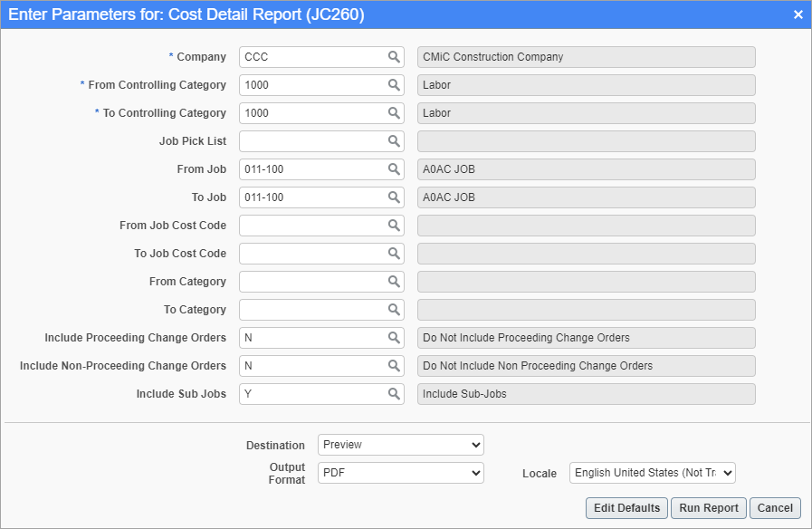The image size is (812, 529).
Task: Open the From Job lookup magnifier
Action: point(394,168)
